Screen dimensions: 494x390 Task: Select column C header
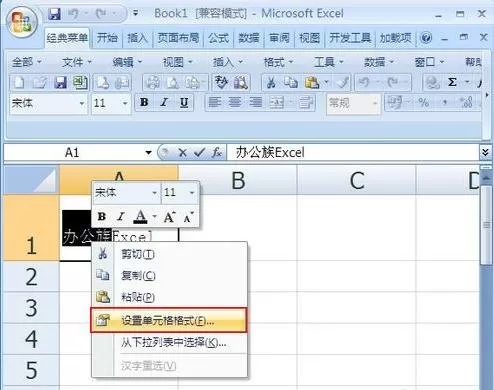(356, 180)
